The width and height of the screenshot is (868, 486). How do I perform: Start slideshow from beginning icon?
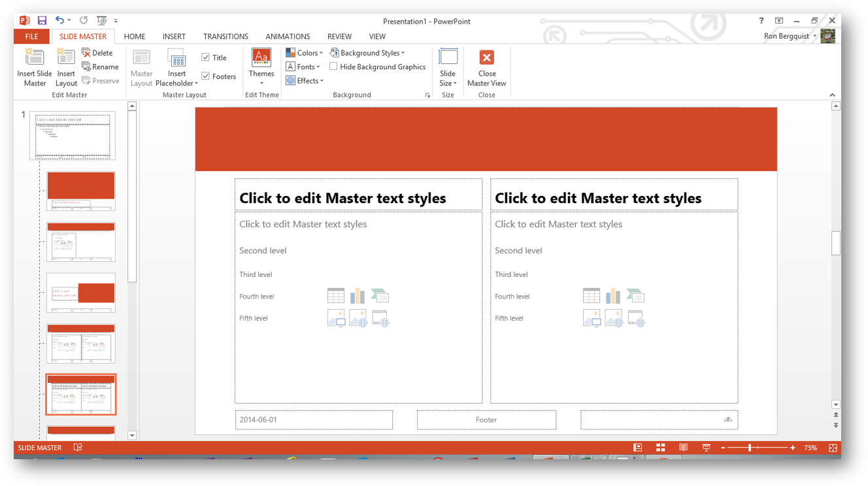(101, 21)
